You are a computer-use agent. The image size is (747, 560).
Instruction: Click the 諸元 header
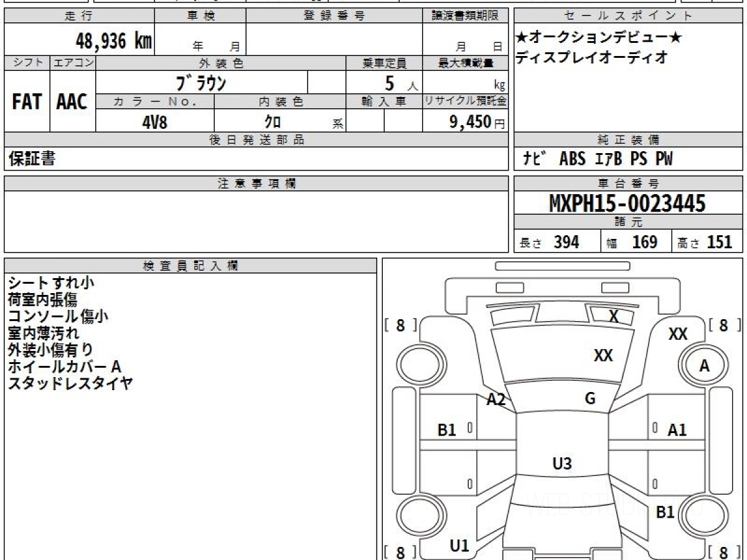628,222
